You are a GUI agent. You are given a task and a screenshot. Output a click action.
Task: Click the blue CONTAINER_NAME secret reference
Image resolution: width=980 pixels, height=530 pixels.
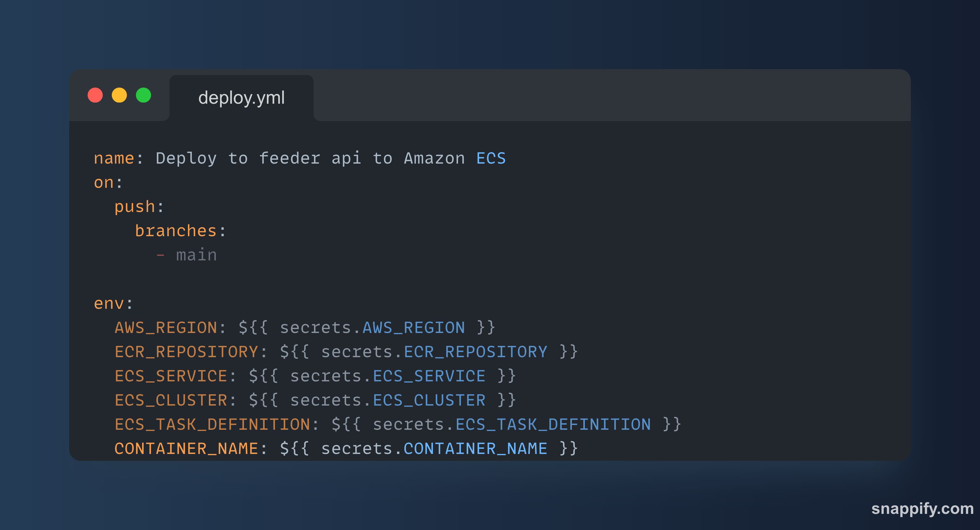coord(475,449)
